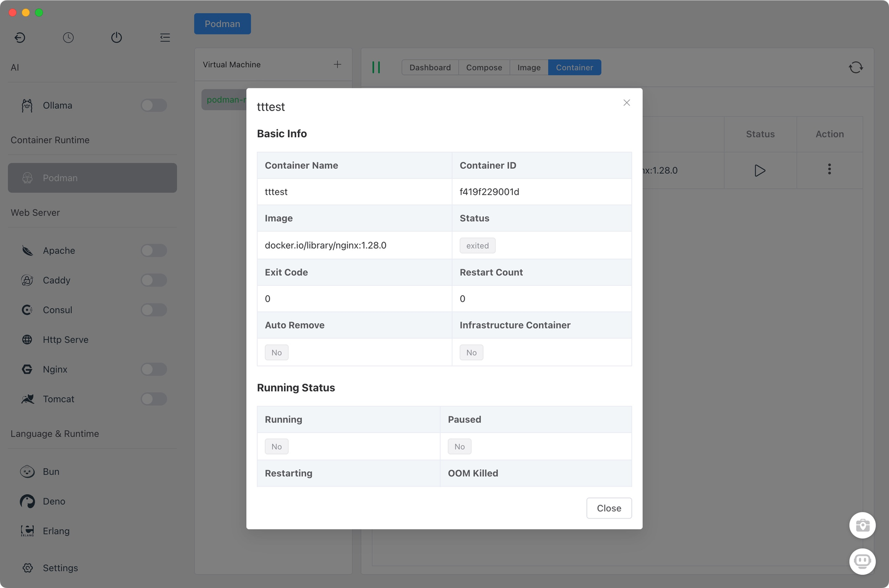Close the tttest dialog with X icon
The width and height of the screenshot is (889, 588).
626,103
